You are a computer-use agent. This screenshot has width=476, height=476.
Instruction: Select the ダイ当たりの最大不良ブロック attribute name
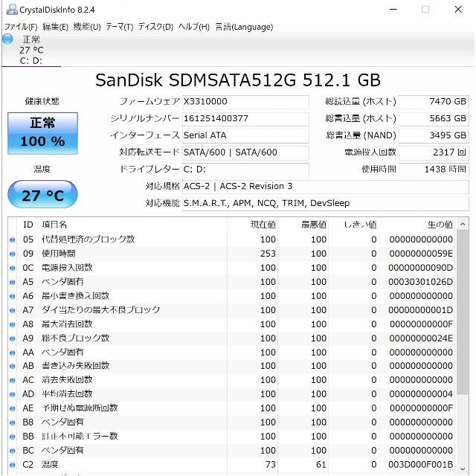tap(101, 310)
